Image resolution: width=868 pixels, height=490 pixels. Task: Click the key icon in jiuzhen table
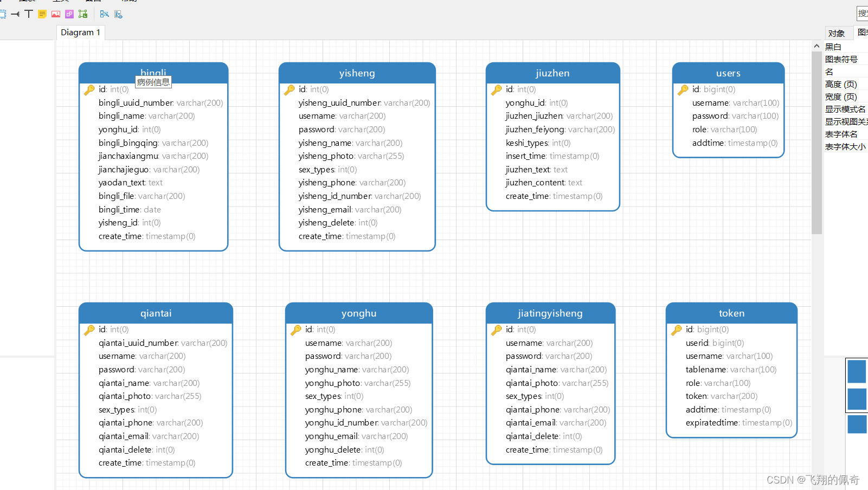coord(497,89)
